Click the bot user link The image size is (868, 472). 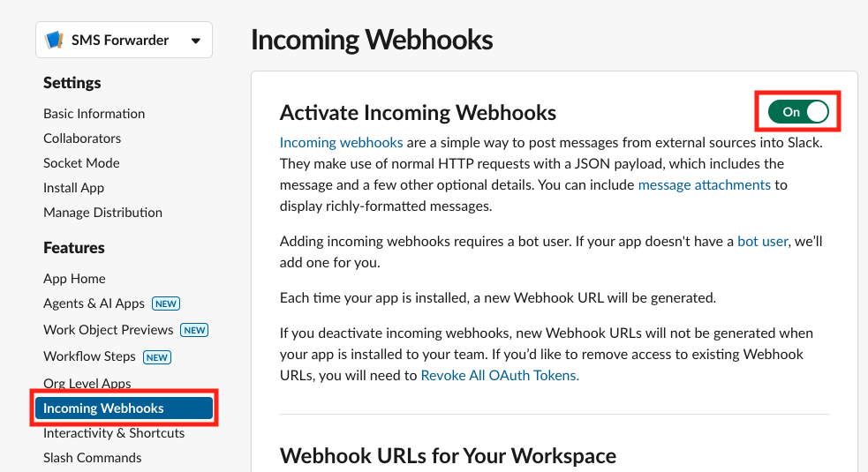[762, 241]
